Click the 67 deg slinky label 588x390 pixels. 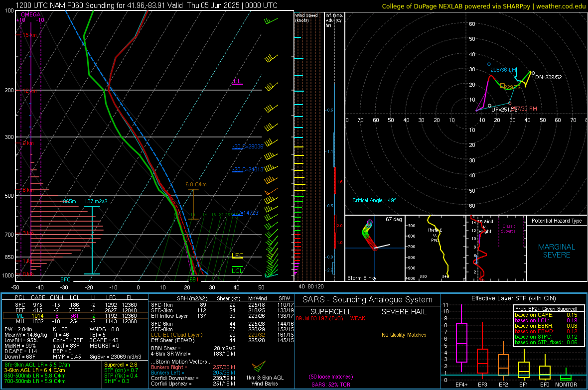click(394, 219)
